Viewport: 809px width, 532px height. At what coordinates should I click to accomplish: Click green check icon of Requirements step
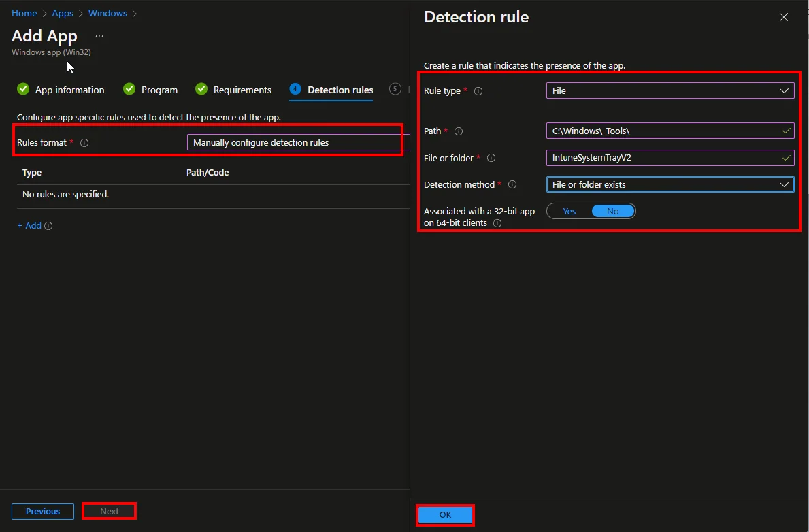tap(201, 89)
